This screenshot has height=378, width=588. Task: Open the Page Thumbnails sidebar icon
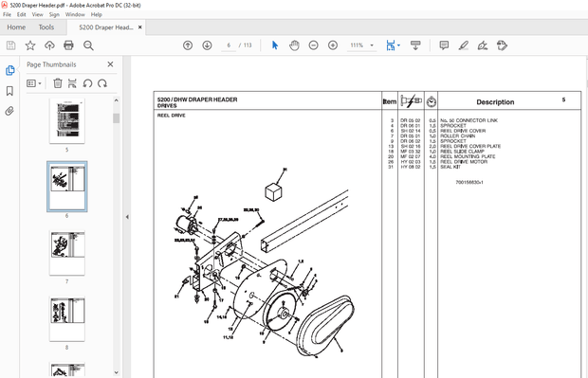[9, 70]
